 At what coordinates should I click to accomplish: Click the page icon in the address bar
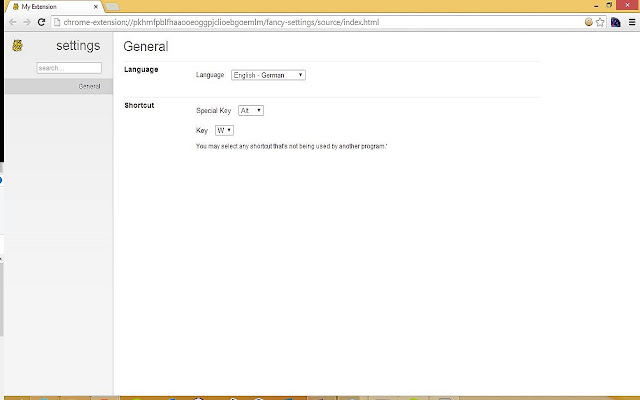57,22
